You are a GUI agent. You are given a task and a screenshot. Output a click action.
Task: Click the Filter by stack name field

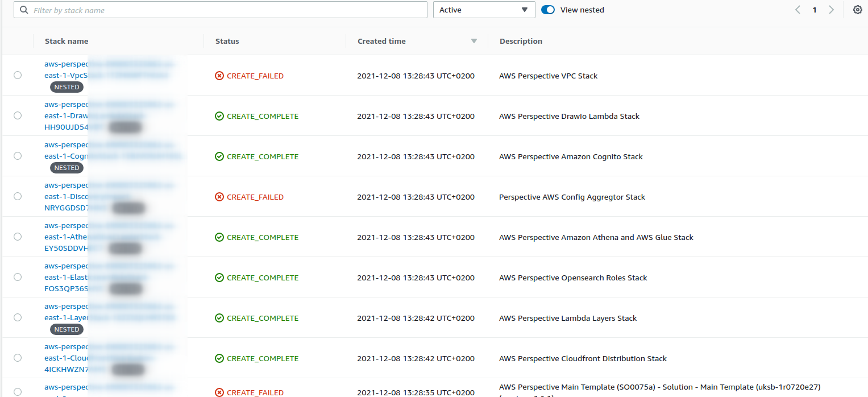[x=221, y=10]
